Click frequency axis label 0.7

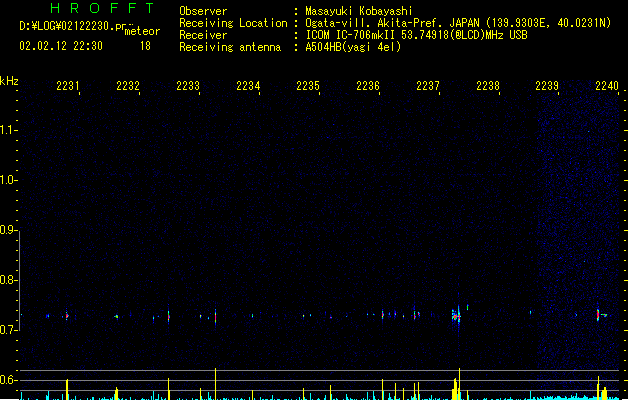point(8,330)
